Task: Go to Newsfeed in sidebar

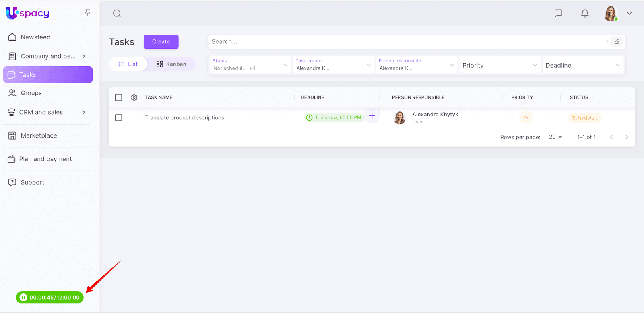Action: (x=35, y=37)
